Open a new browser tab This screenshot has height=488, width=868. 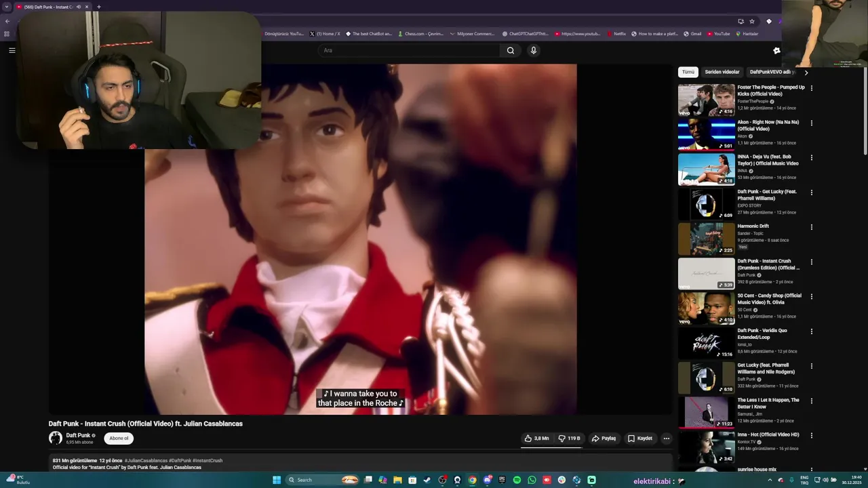point(99,7)
